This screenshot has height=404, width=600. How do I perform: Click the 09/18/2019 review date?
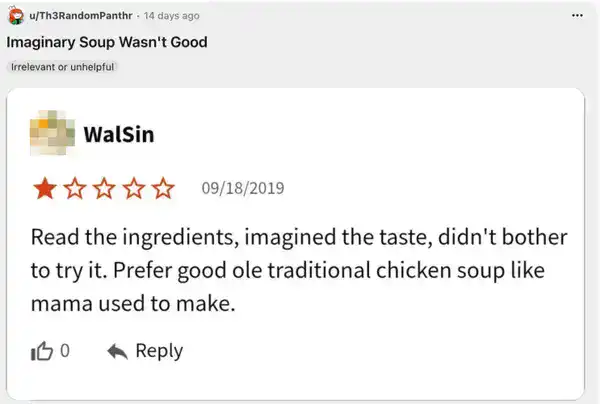coord(241,188)
